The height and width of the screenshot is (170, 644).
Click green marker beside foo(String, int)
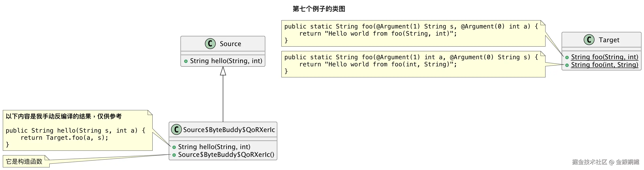(567, 58)
